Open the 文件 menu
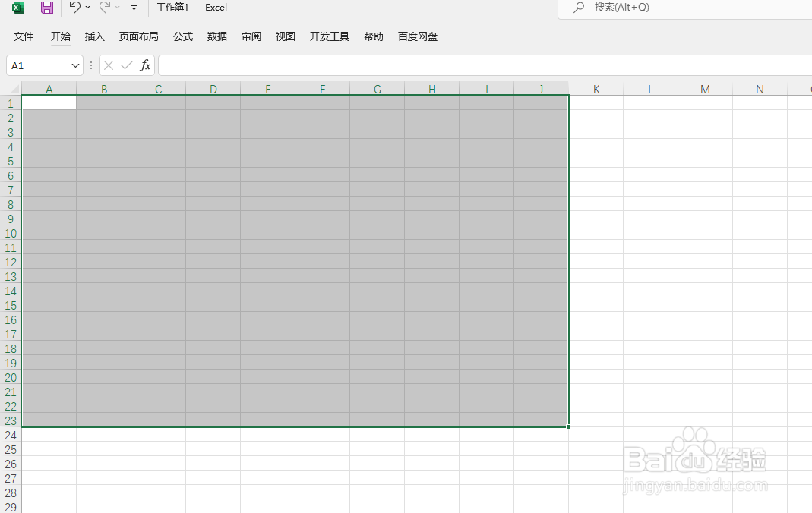Screen dimensions: 812x513 pos(24,36)
